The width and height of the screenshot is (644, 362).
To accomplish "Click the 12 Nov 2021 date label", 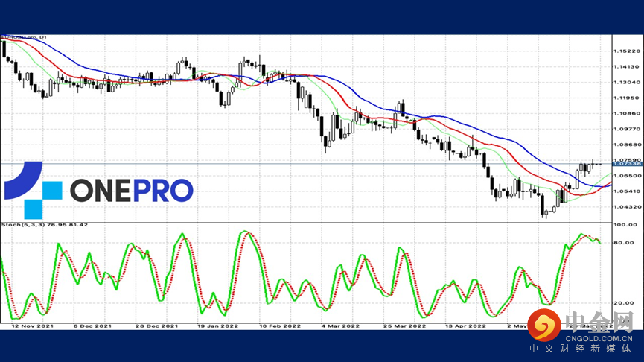I will (x=33, y=326).
